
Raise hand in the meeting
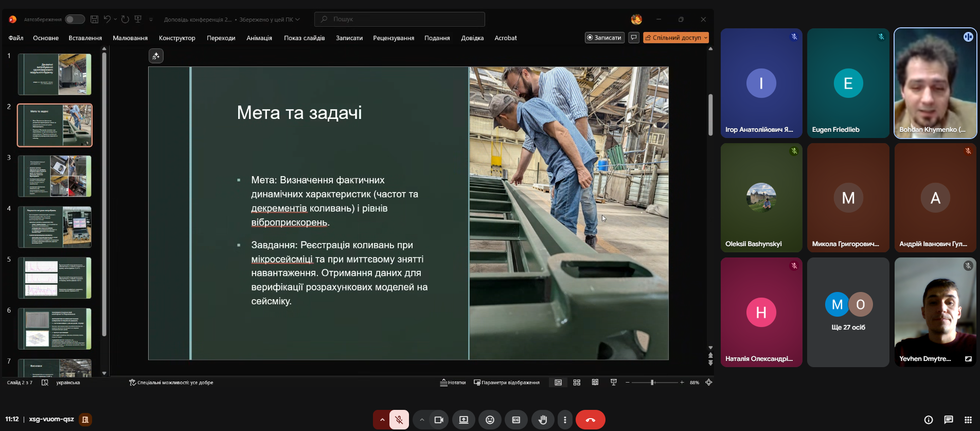coord(543,420)
